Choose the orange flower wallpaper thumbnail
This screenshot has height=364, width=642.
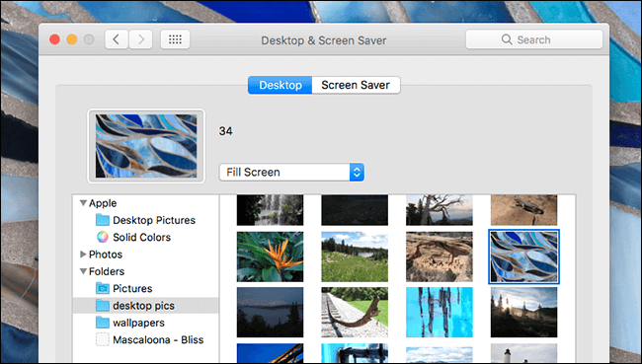271,256
